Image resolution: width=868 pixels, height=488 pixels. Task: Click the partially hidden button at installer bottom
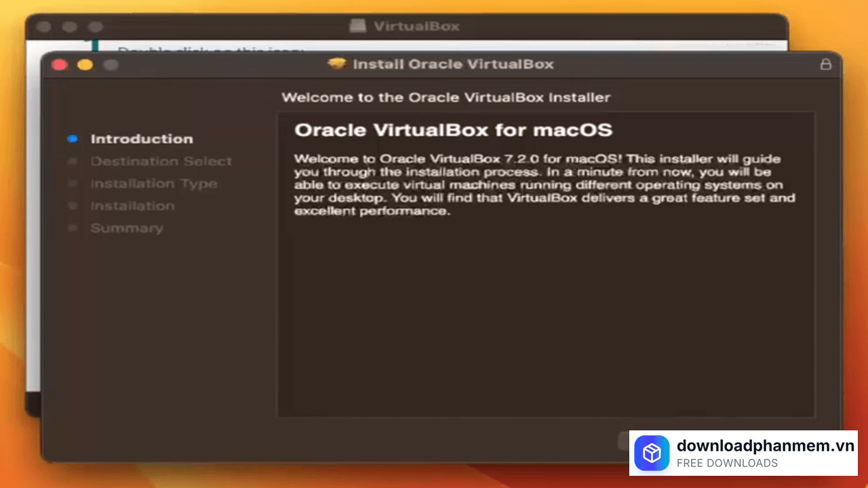tap(624, 441)
